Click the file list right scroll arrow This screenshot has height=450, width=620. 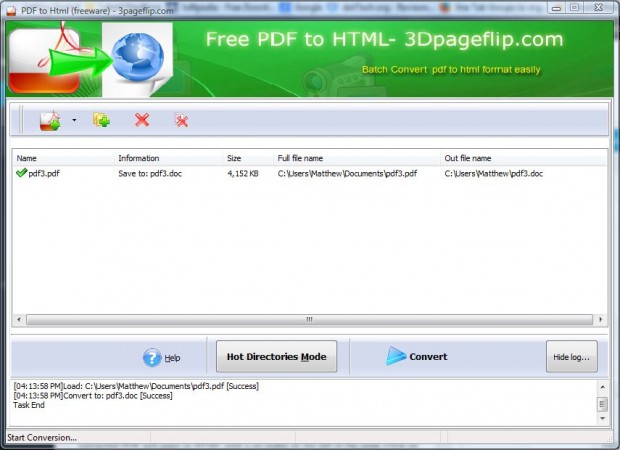(601, 320)
